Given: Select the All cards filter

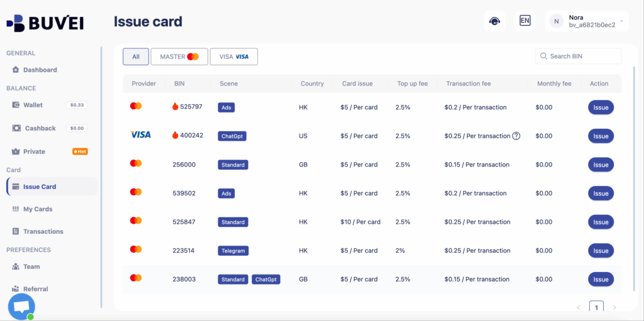Looking at the screenshot, I should pos(136,57).
